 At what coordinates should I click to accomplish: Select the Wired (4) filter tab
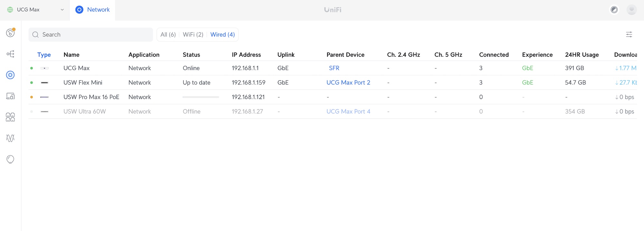click(223, 35)
